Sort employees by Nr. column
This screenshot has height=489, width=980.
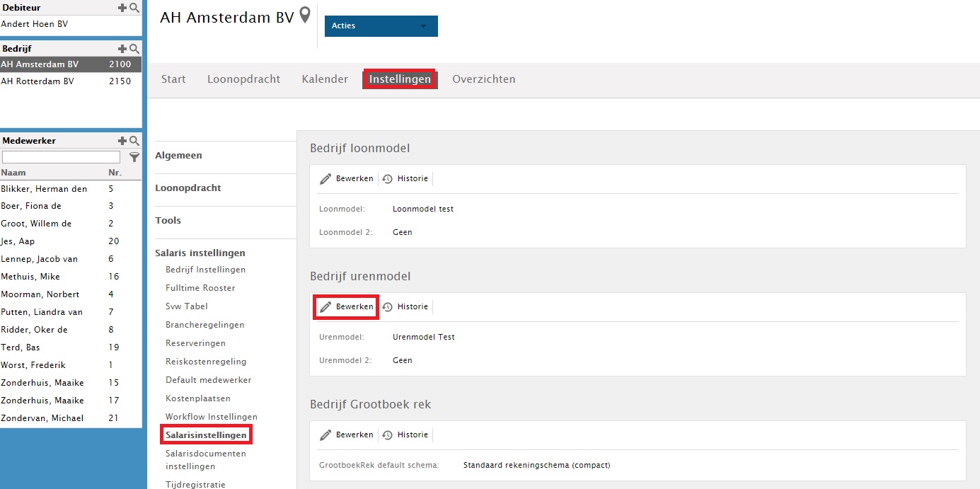(115, 173)
